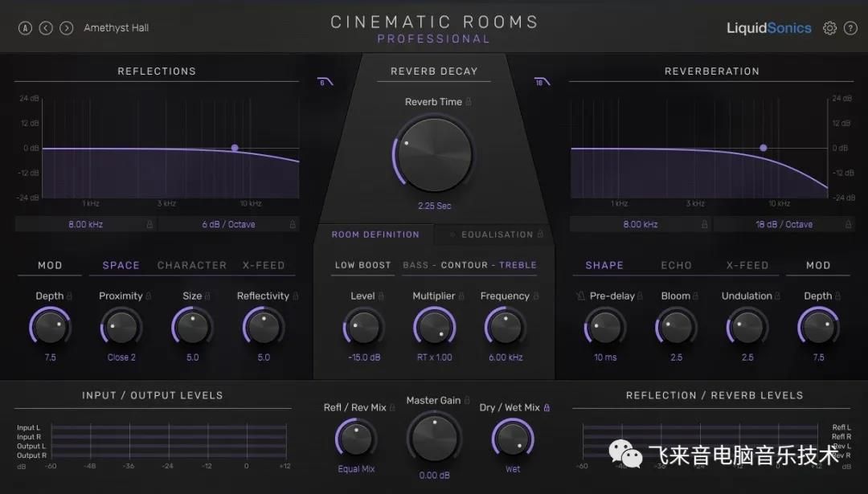Click the Undulation lock icon
The height and width of the screenshot is (494, 868).
777,296
